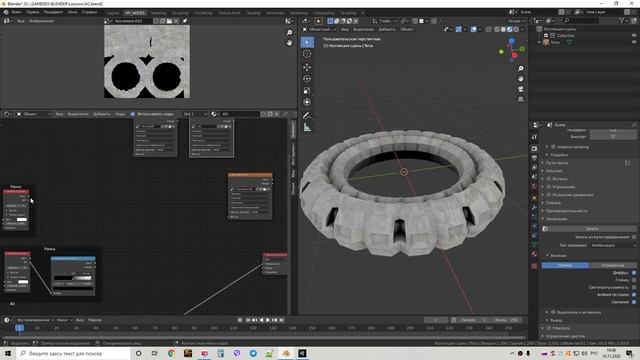Switch to the UV Editing workspace tab
Screen dimensions: 640x360
203,13
